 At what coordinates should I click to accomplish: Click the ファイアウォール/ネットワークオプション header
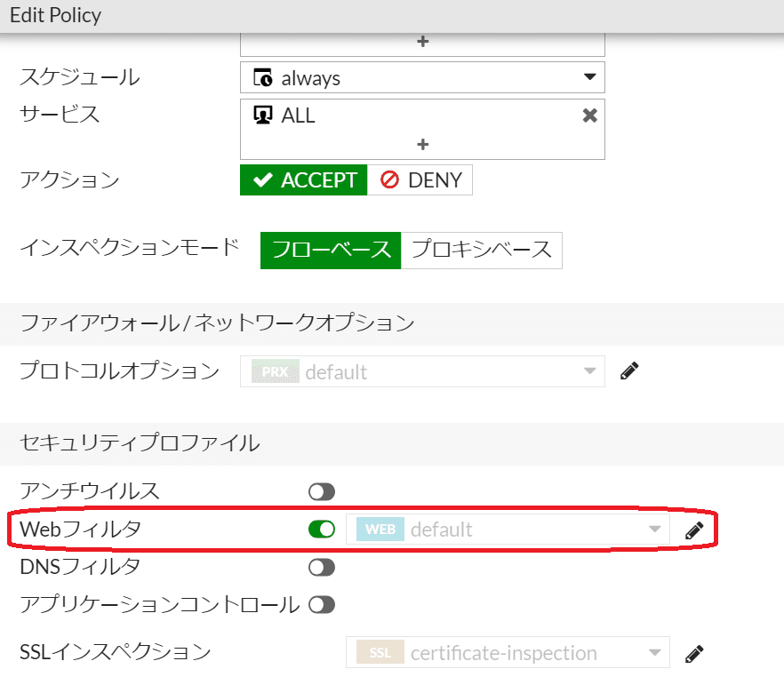(x=218, y=323)
